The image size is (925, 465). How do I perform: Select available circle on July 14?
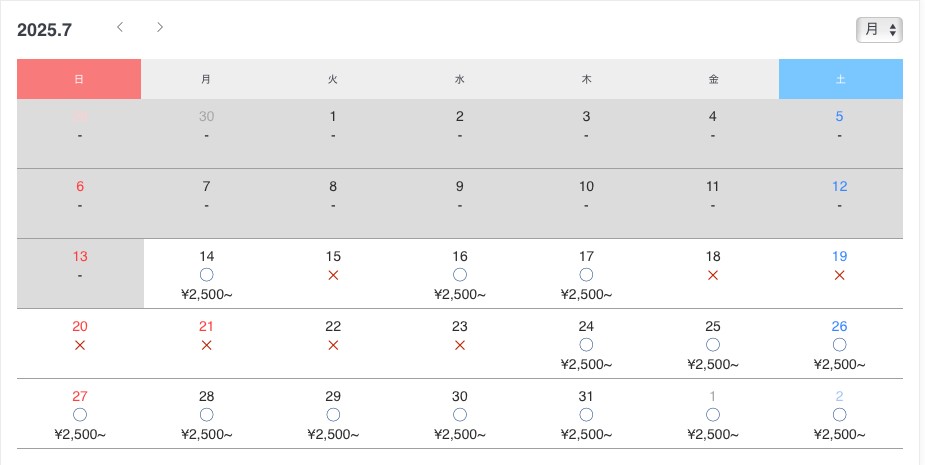click(x=206, y=274)
